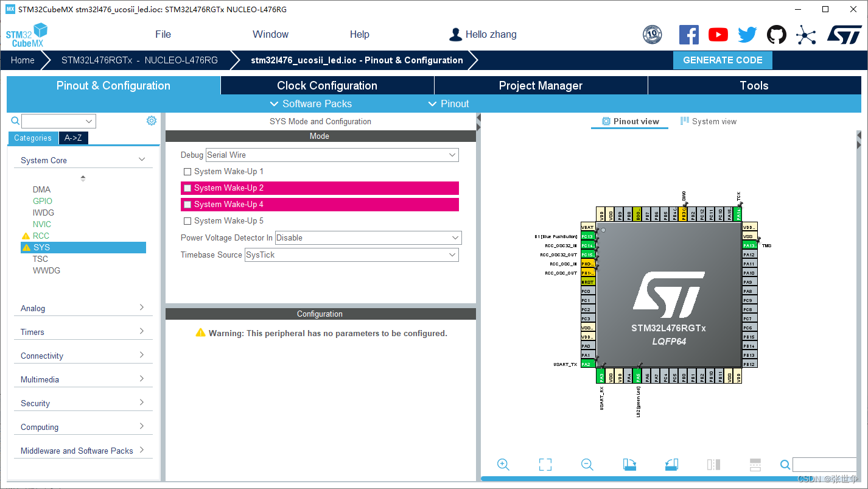Click the category search magnifier icon
Viewport: 868px width, 489px height.
15,121
